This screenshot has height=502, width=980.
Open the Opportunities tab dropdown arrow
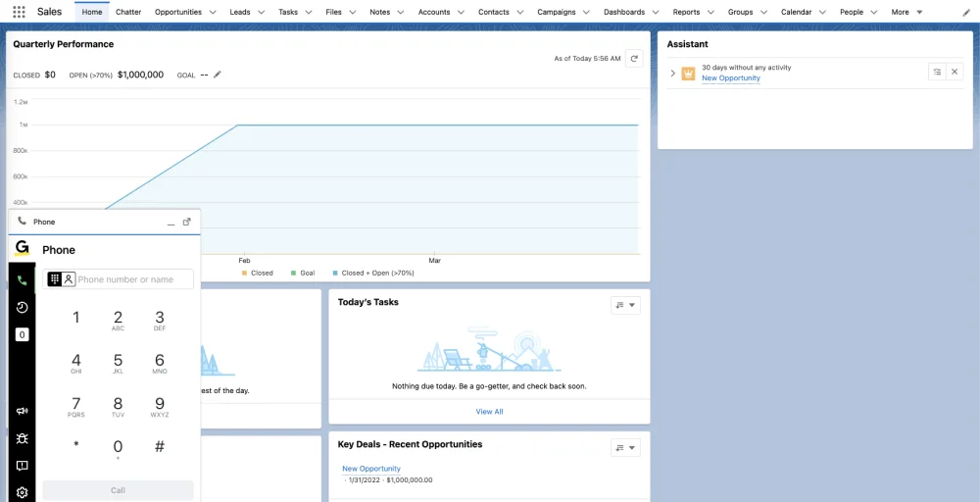pyautogui.click(x=213, y=12)
